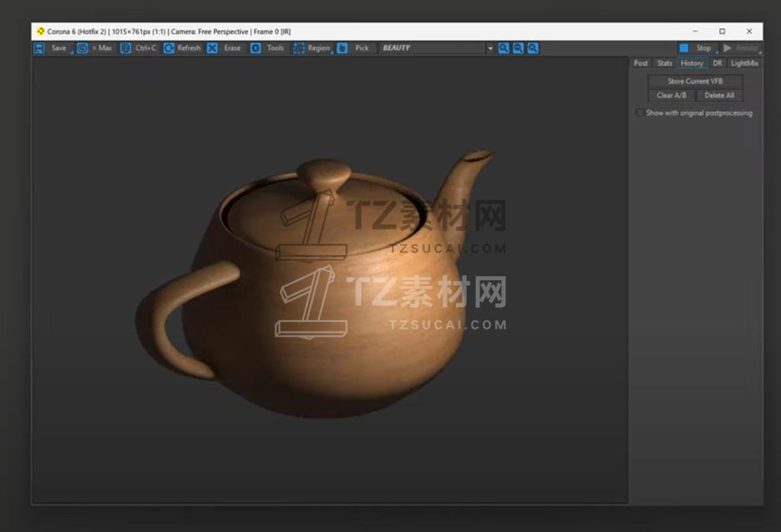Enable Show with original postprocessing
Viewport: 781px width, 532px height.
coord(640,113)
